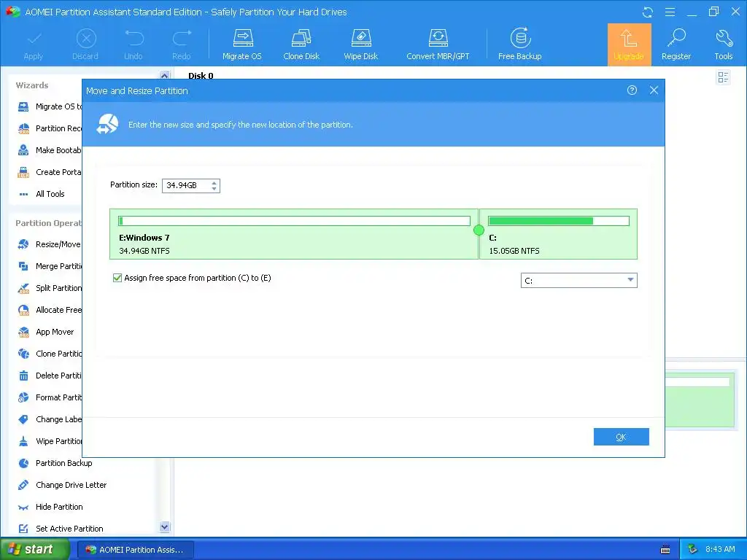Select Merge Partitions operation
The image size is (747, 560).
(49, 266)
